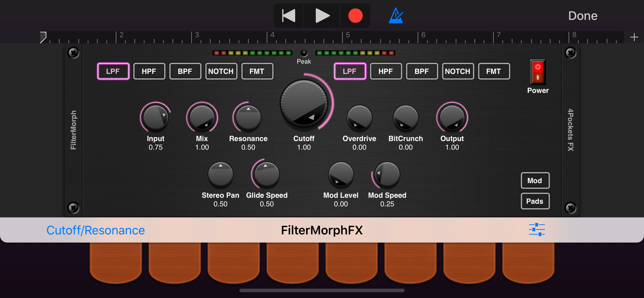644x298 pixels.
Task: Toggle the blue metronome icon
Action: [396, 16]
